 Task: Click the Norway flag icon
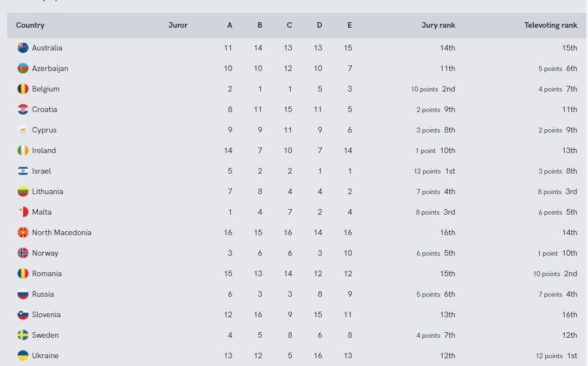click(x=23, y=253)
